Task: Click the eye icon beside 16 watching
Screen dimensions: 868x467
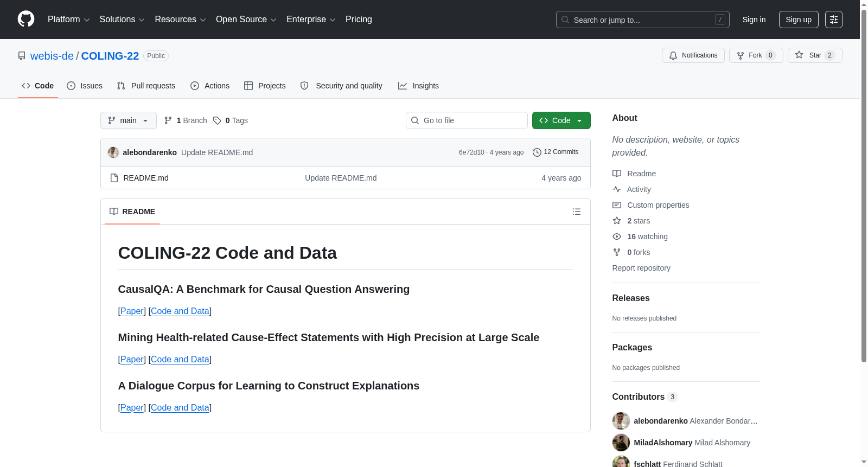Action: tap(617, 236)
